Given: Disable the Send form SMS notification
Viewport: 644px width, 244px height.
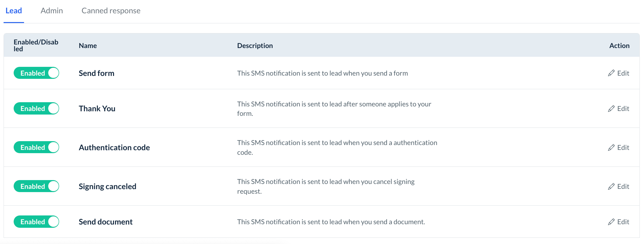Looking at the screenshot, I should pyautogui.click(x=36, y=73).
